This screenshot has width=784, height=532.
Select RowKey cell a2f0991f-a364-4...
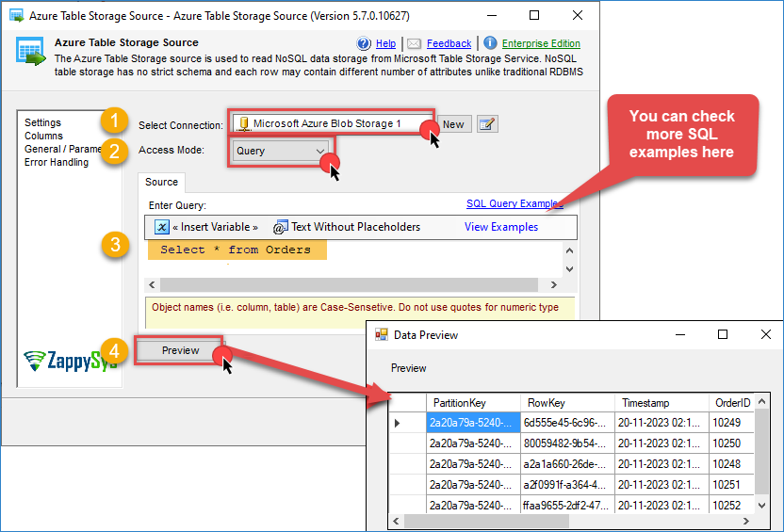(x=567, y=485)
